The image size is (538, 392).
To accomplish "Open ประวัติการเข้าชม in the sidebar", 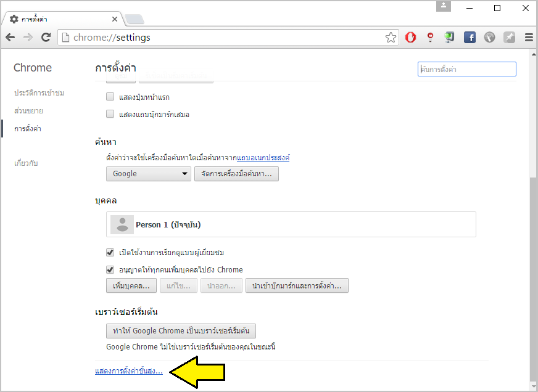I will [39, 93].
